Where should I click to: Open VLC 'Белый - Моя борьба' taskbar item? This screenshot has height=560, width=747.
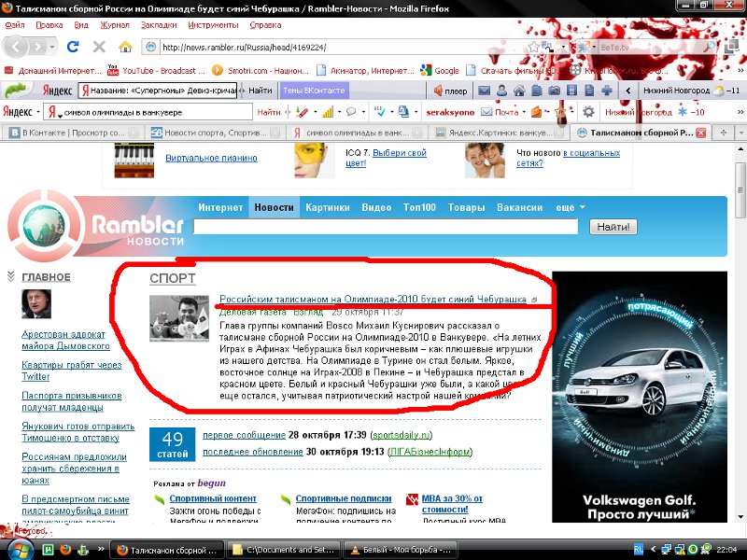click(x=400, y=550)
